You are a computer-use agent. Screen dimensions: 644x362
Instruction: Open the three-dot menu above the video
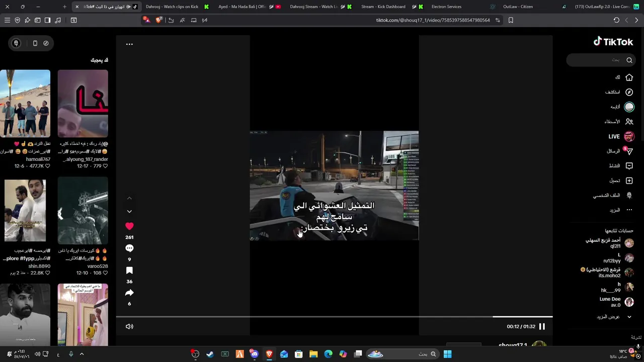tap(129, 44)
